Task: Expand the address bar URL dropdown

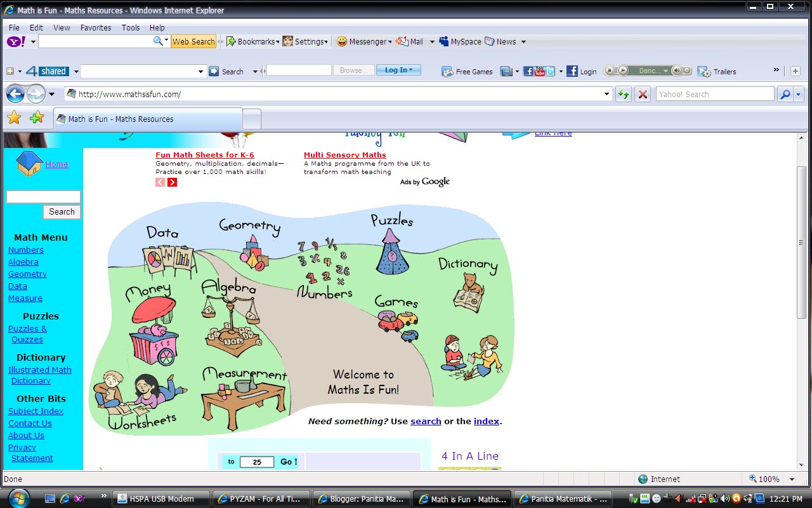Action: 606,94
